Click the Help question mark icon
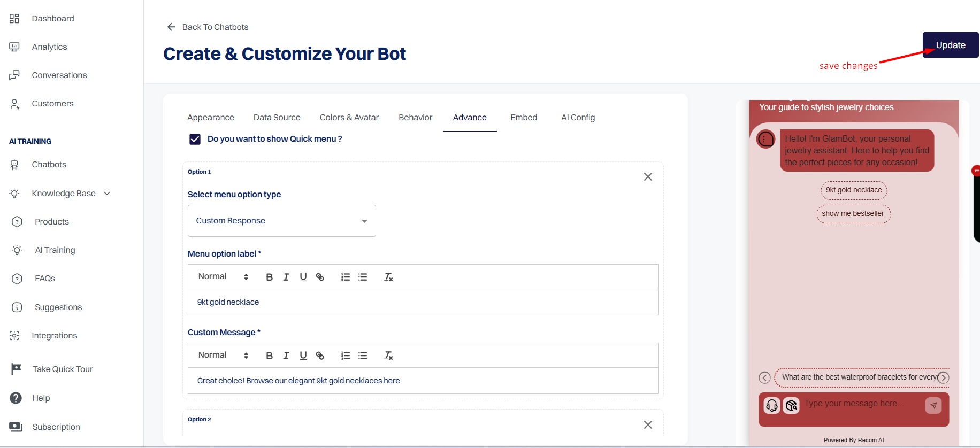 tap(16, 398)
